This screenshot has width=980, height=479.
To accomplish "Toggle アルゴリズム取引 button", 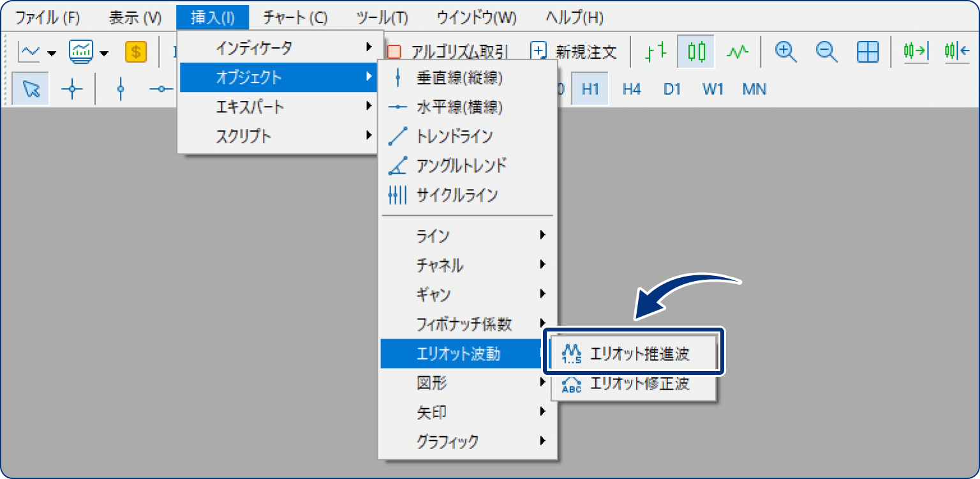I will [447, 52].
